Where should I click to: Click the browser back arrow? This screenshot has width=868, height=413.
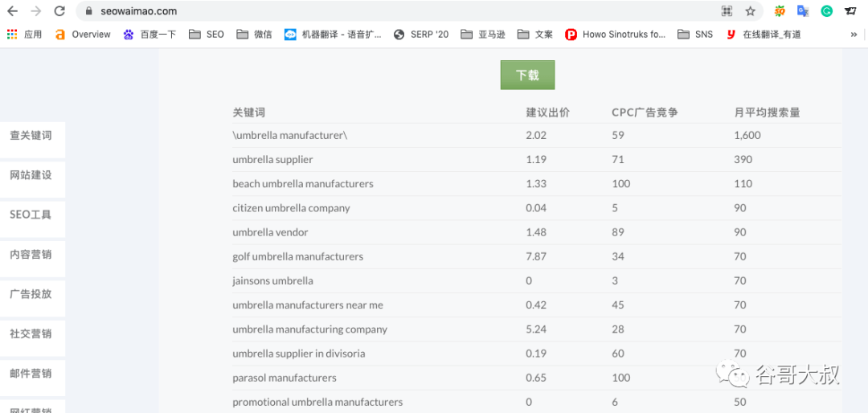pyautogui.click(x=13, y=11)
